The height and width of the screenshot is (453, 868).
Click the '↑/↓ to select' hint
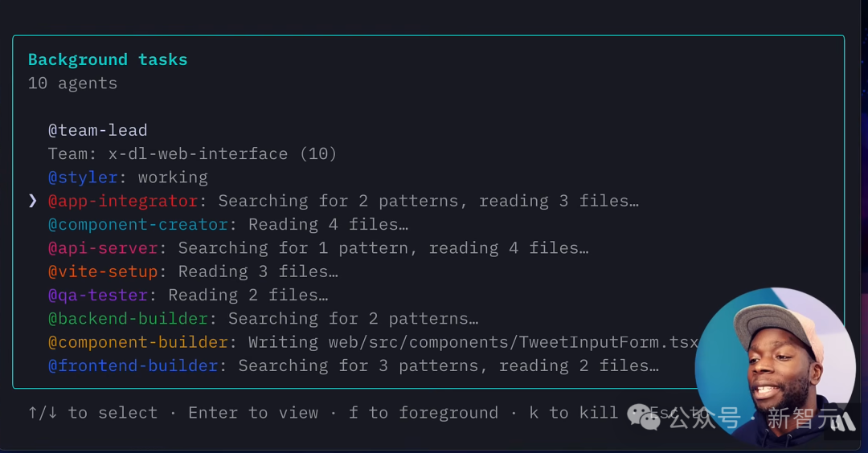pos(93,413)
